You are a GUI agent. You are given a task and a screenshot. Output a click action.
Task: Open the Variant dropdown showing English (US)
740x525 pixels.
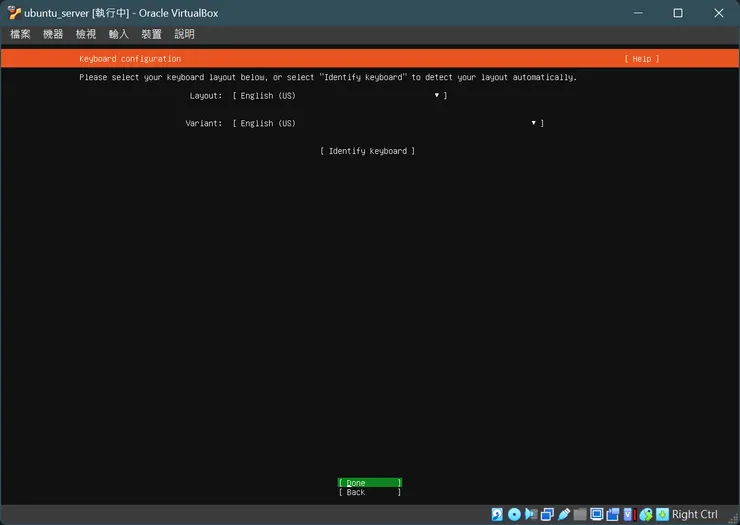(388, 123)
